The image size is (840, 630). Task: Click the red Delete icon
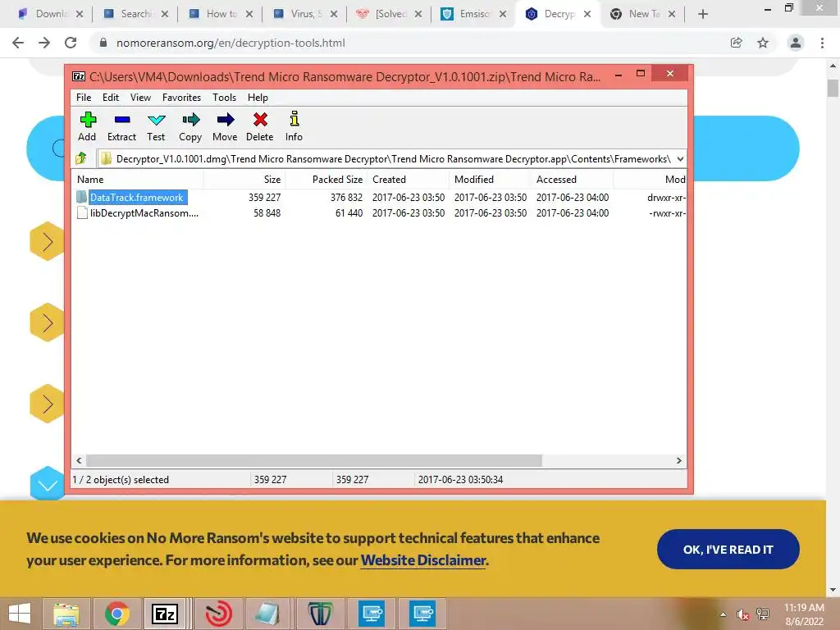click(x=260, y=126)
